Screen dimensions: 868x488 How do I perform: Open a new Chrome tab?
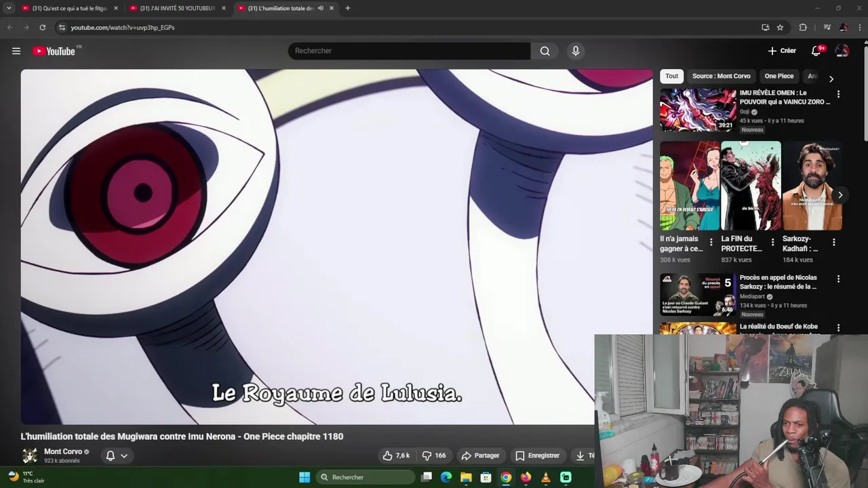(x=348, y=8)
